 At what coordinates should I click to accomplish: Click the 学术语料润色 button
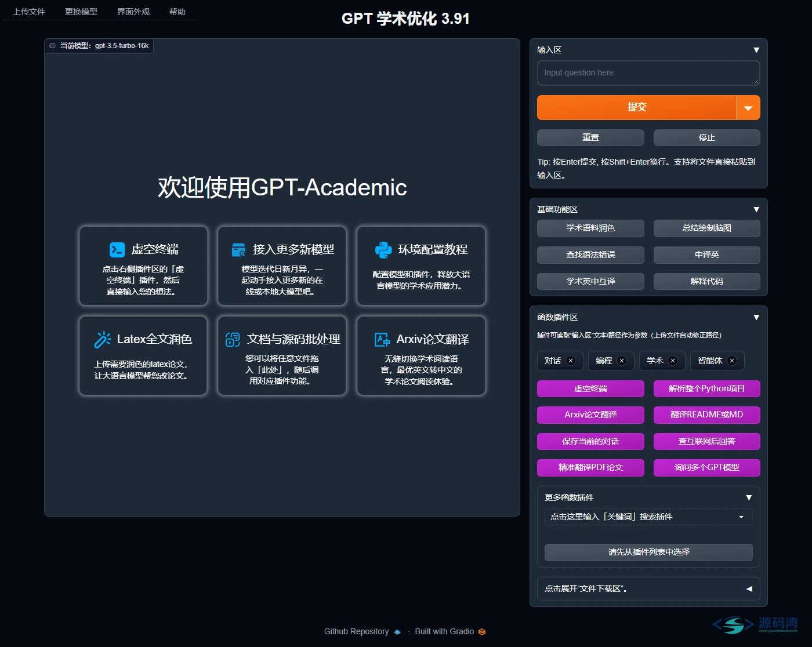click(x=590, y=228)
